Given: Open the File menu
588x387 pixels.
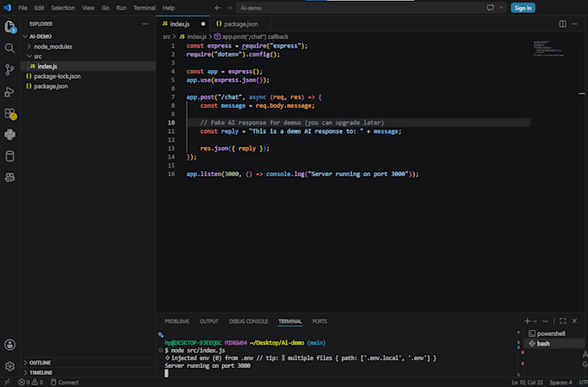Looking at the screenshot, I should 22,8.
